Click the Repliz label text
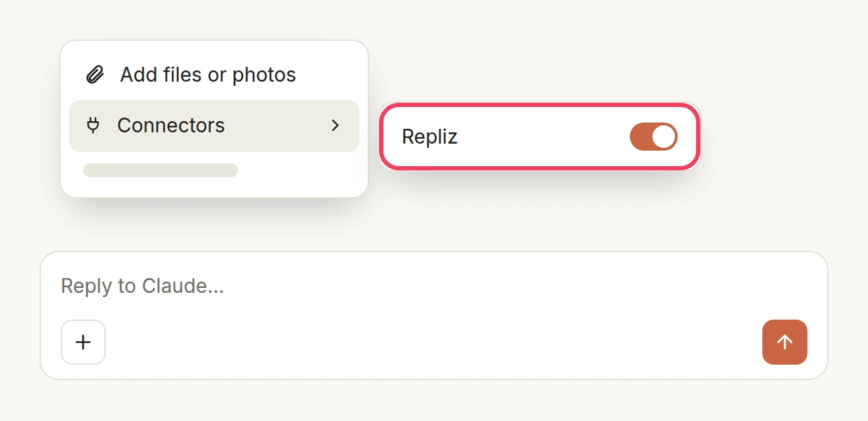Viewport: 868px width, 421px height. [430, 137]
